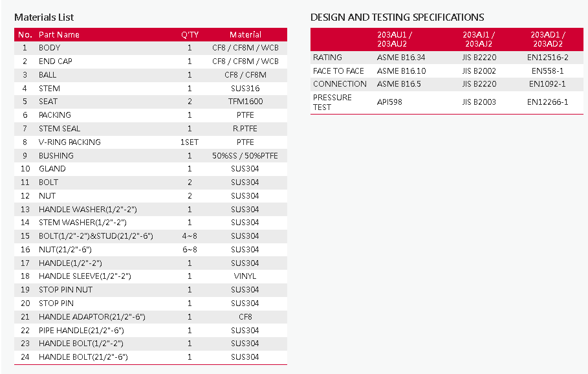Select "HANDLE(1/2"-2")" part name in row 17

(x=71, y=263)
